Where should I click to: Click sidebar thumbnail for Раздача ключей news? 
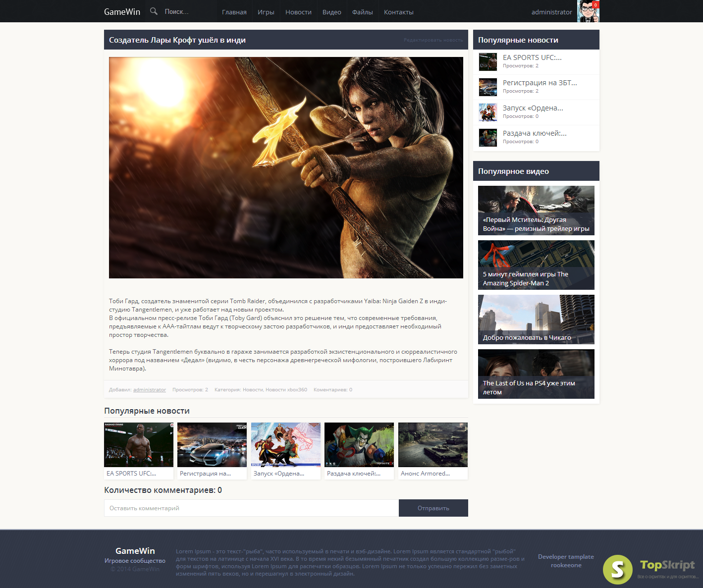click(488, 138)
